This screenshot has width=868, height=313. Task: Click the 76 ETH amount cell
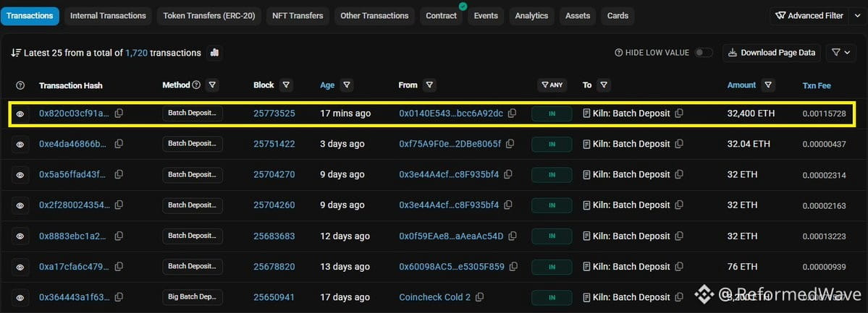tap(742, 267)
